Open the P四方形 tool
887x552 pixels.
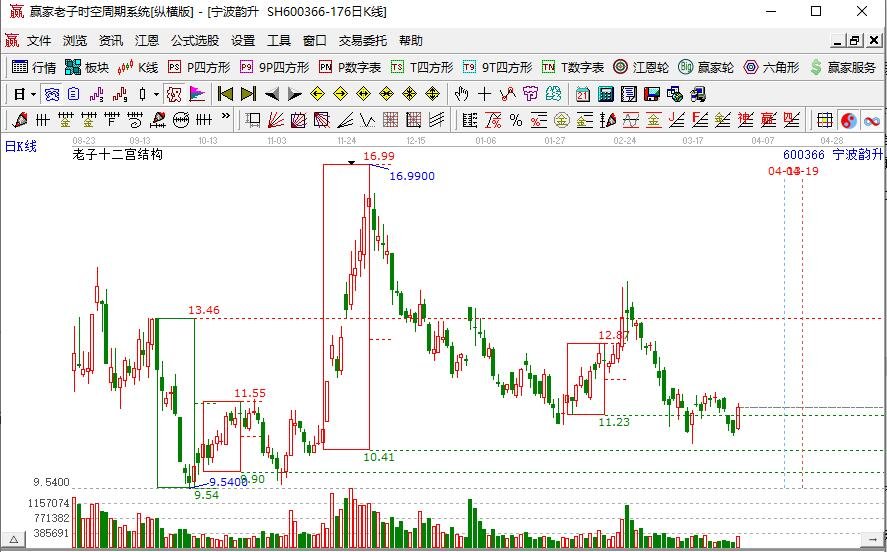pos(199,67)
